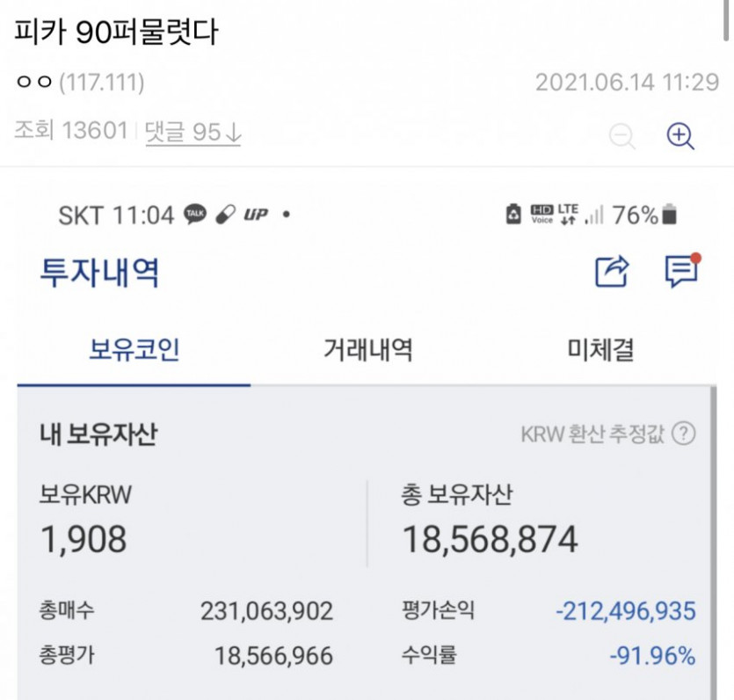Tap the UP notification icon in status bar

[x=256, y=215]
